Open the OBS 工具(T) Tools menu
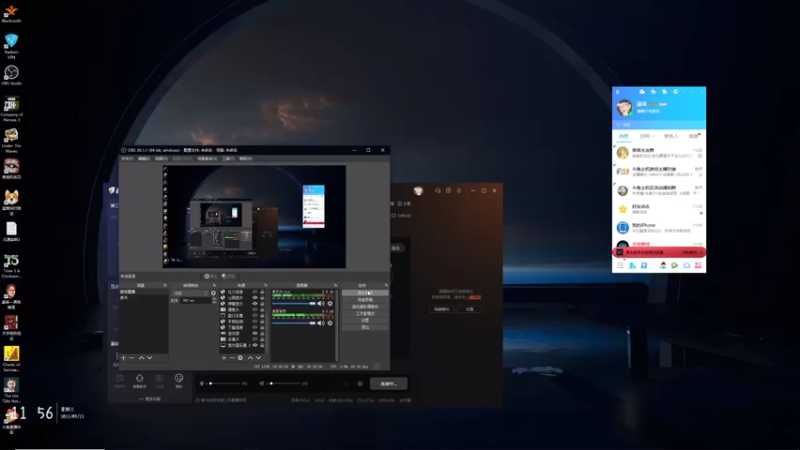The image size is (800, 450). 228,159
